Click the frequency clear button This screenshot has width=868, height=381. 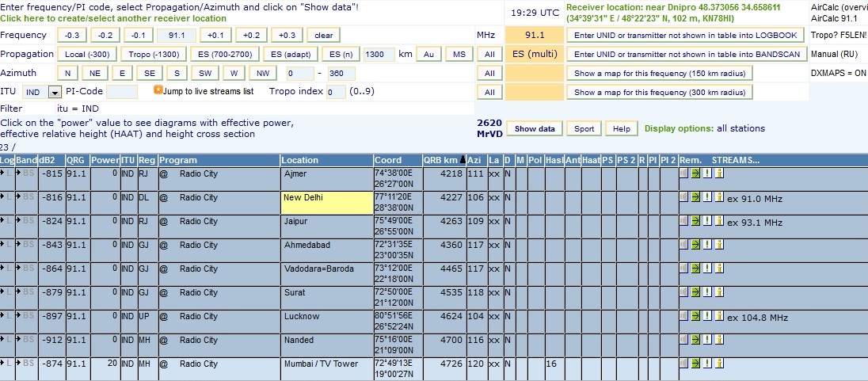(323, 36)
